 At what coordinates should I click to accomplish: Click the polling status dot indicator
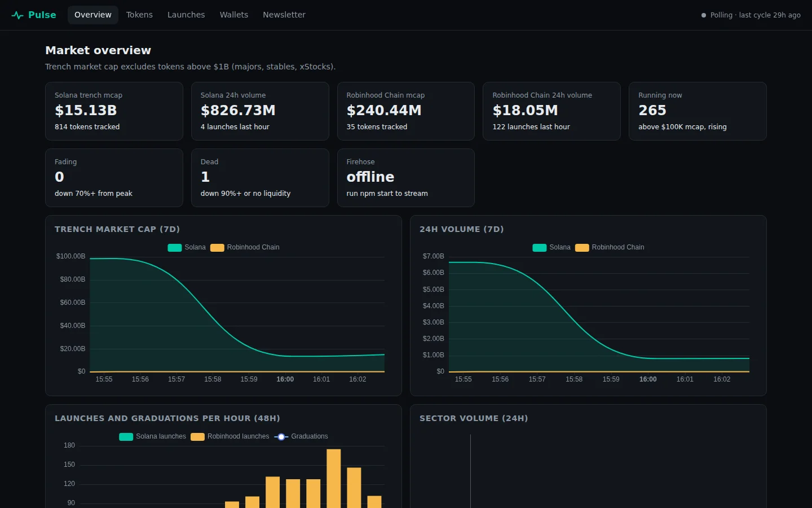tap(704, 15)
